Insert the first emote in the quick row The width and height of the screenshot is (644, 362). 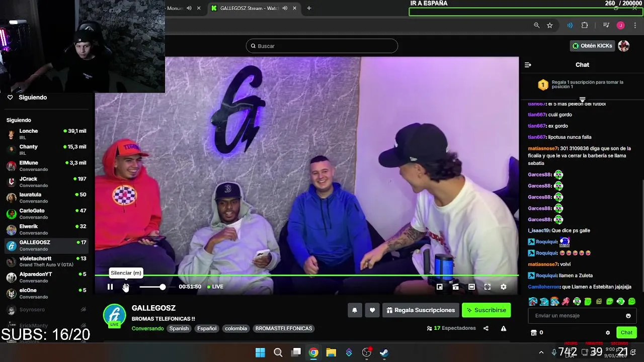click(x=533, y=302)
